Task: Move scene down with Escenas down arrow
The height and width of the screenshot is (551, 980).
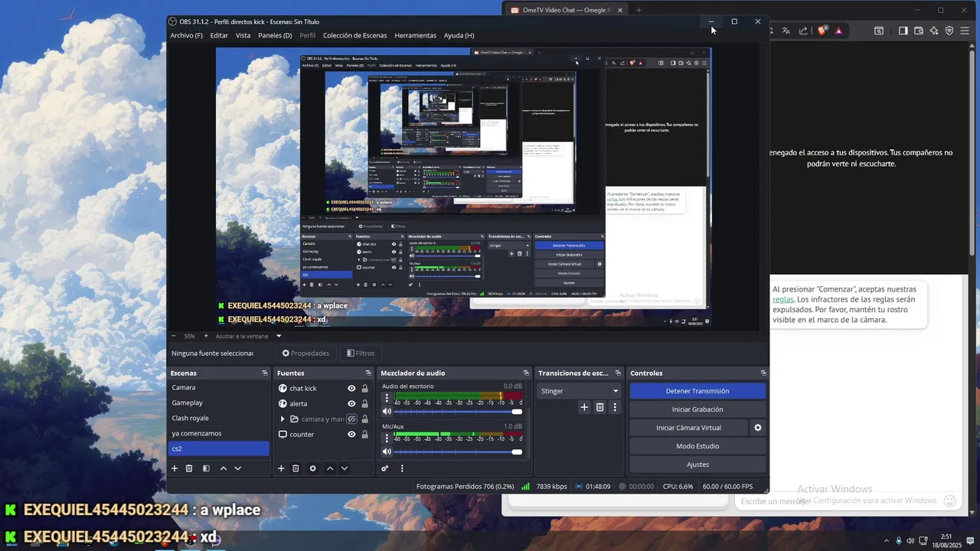Action: (237, 468)
